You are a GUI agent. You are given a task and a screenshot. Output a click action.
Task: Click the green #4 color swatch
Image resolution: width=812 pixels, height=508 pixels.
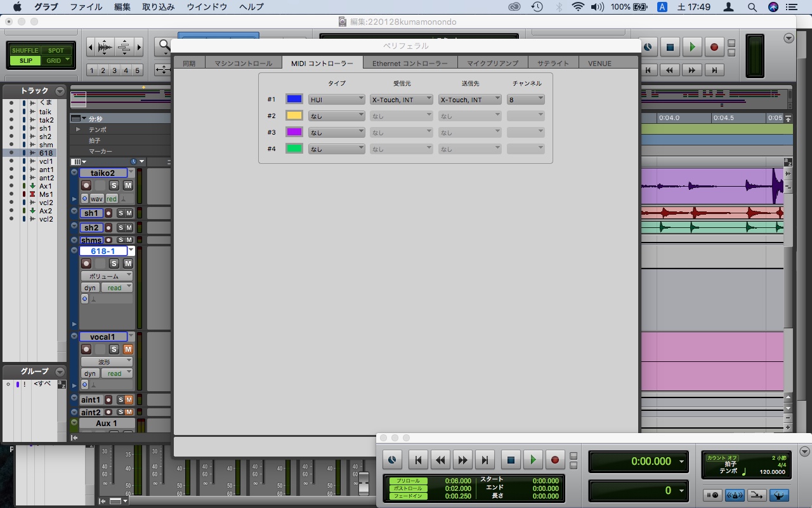pyautogui.click(x=294, y=149)
